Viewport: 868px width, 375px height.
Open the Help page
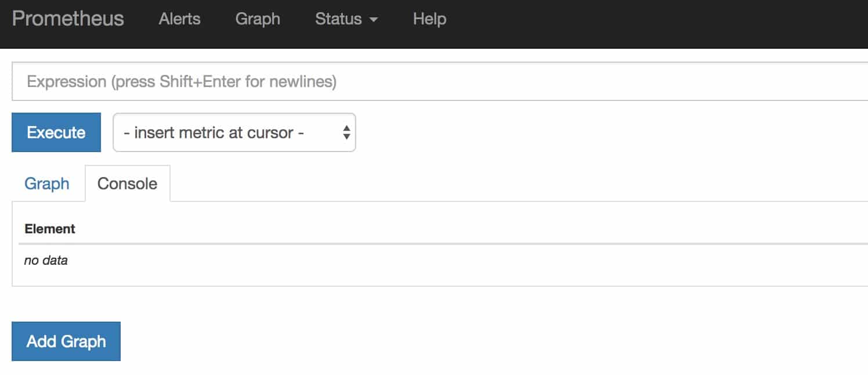[429, 19]
